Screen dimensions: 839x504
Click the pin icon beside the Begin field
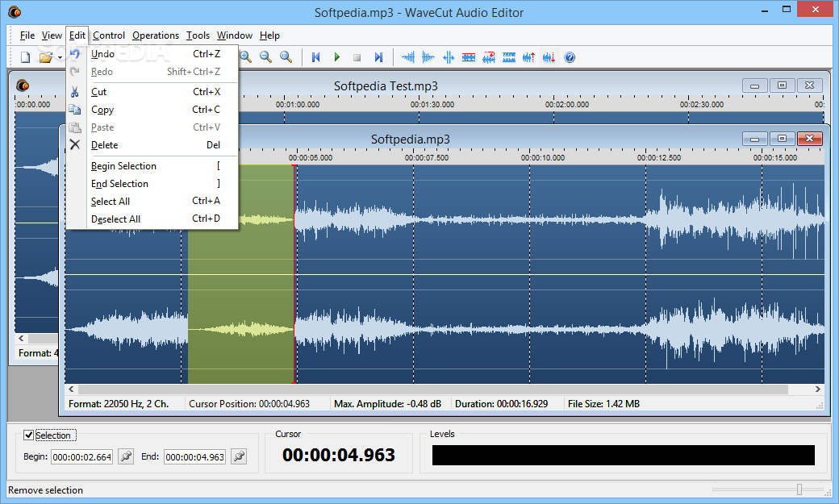(x=126, y=456)
